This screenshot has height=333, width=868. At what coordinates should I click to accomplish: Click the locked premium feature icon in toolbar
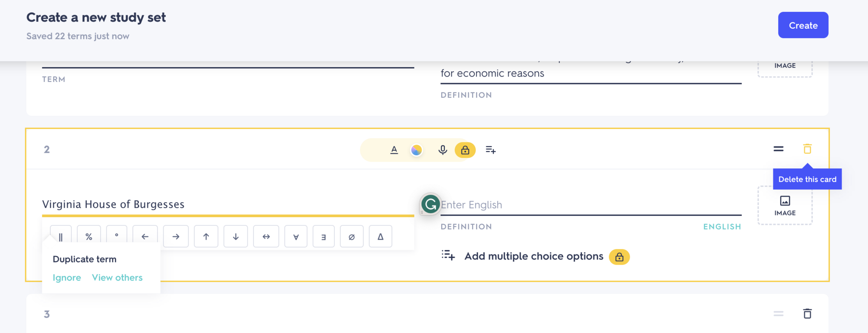465,150
